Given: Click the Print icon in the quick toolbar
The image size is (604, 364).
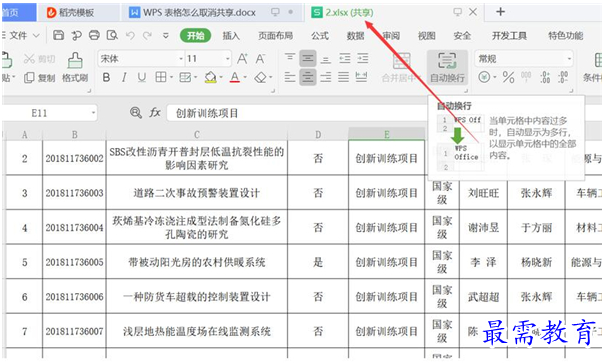Looking at the screenshot, I should point(94,35).
